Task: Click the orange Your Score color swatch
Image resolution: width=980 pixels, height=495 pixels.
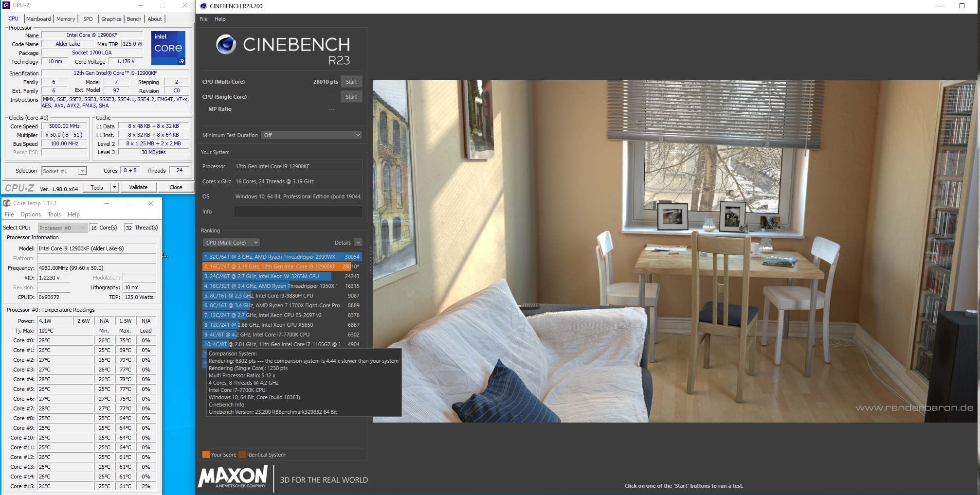Action: 206,455
